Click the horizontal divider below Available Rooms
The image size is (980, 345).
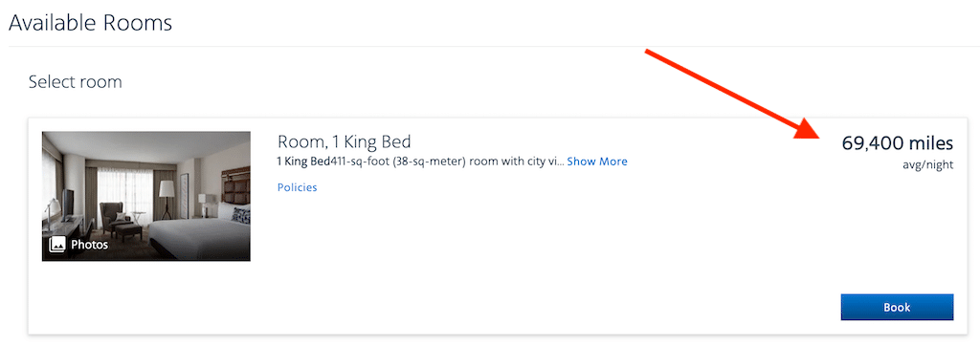pyautogui.click(x=490, y=46)
